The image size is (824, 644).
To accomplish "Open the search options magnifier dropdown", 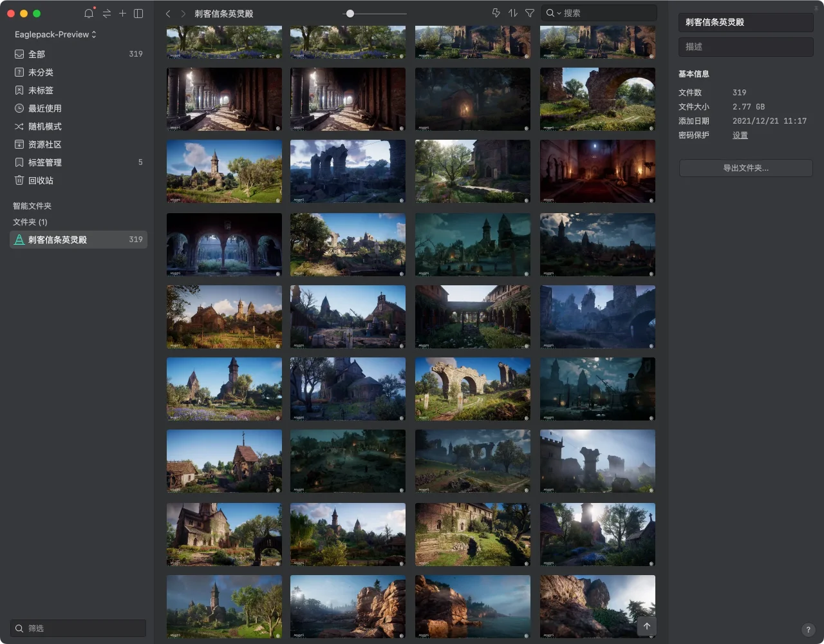I will point(553,13).
